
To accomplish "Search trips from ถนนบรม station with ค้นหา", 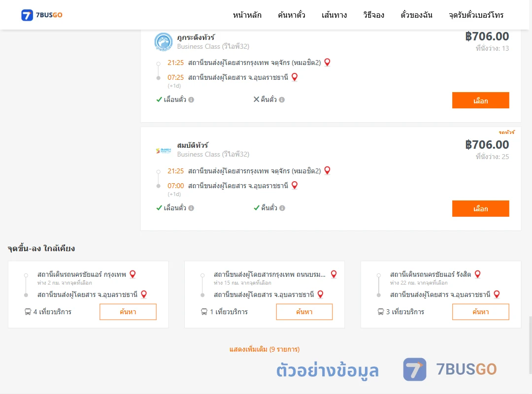I will pyautogui.click(x=304, y=312).
